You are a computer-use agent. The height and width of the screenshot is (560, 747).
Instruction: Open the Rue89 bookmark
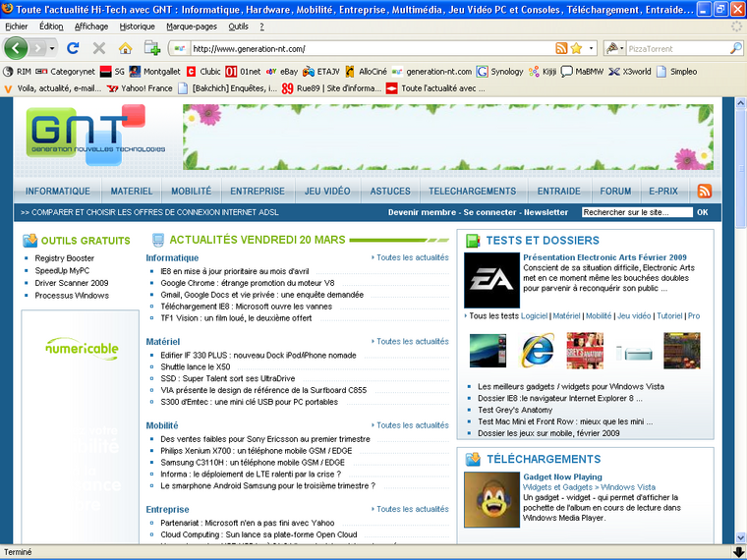point(331,88)
